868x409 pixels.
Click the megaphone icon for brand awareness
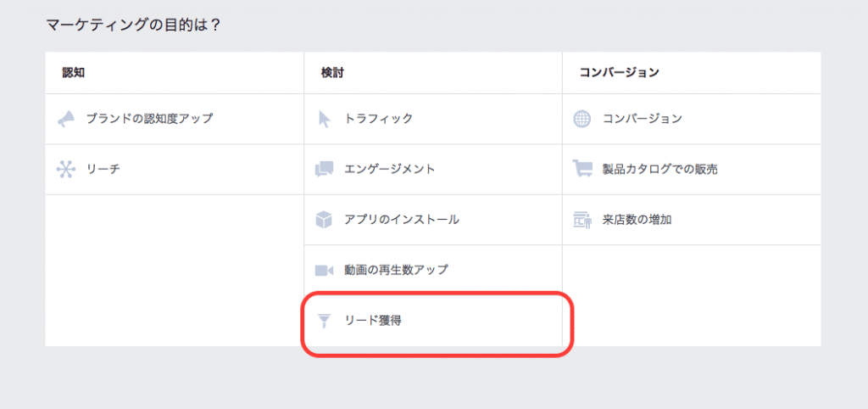click(x=66, y=119)
